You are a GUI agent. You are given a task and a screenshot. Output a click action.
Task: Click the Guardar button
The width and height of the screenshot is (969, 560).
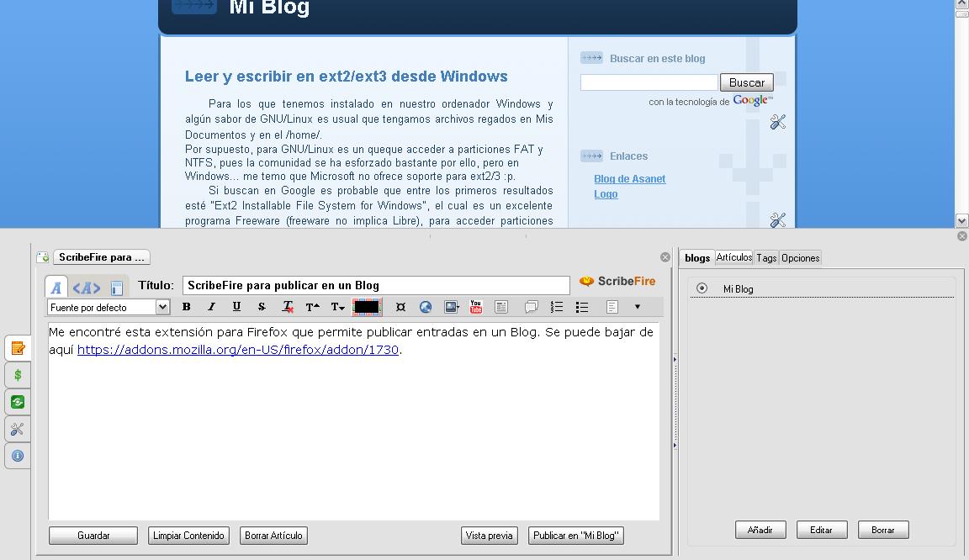93,536
